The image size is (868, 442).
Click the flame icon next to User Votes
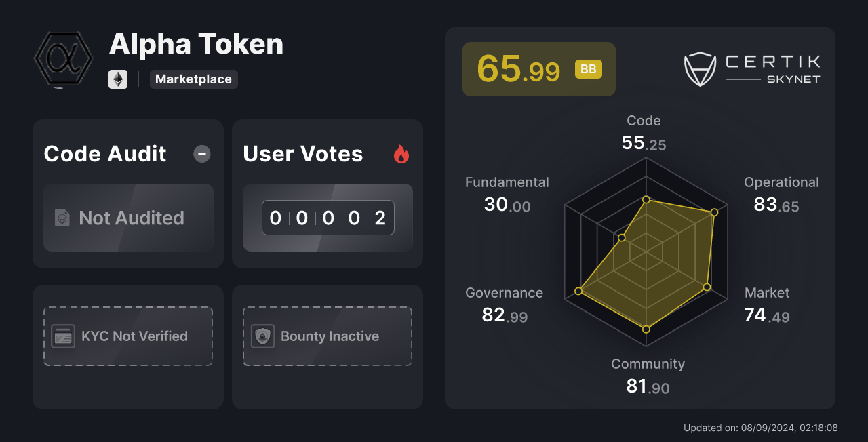tap(401, 154)
